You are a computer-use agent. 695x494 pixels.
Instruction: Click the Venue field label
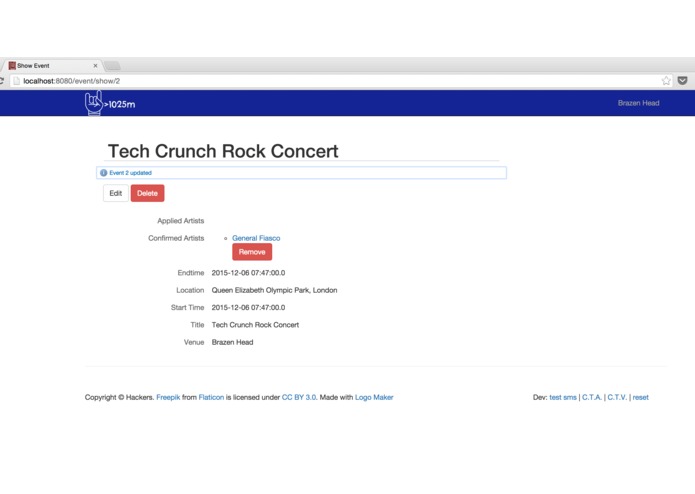point(194,342)
